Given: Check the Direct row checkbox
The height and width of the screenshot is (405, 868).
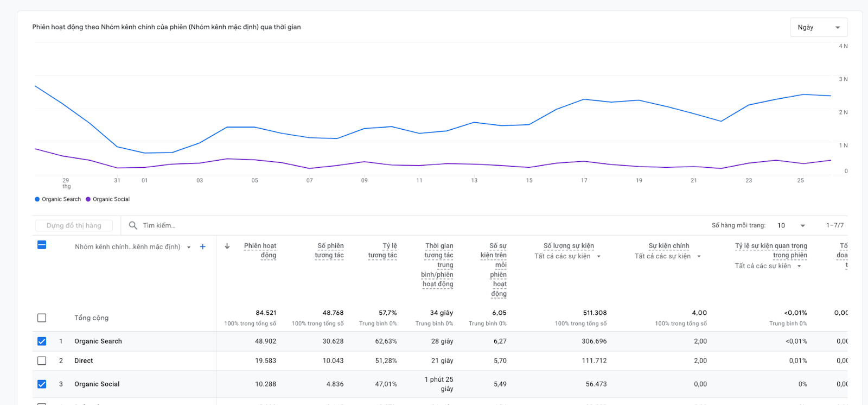Looking at the screenshot, I should (42, 360).
